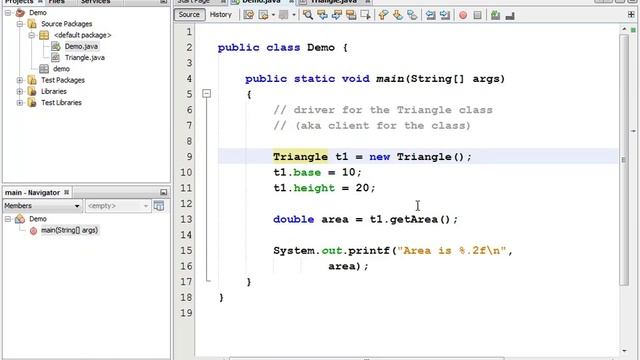Collapse main method code fold on line 5

[207, 94]
